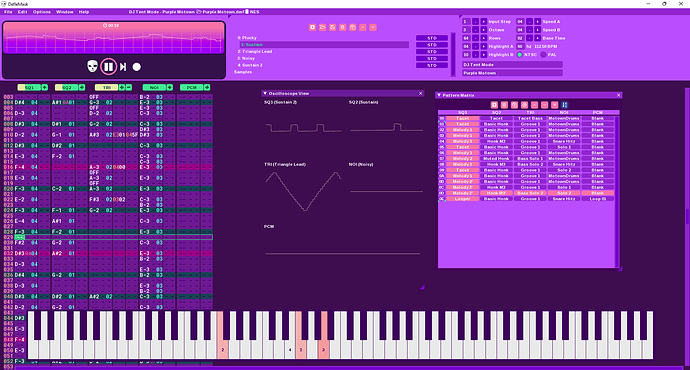Collapse the Oscilloscope View panel triangle

click(264, 93)
